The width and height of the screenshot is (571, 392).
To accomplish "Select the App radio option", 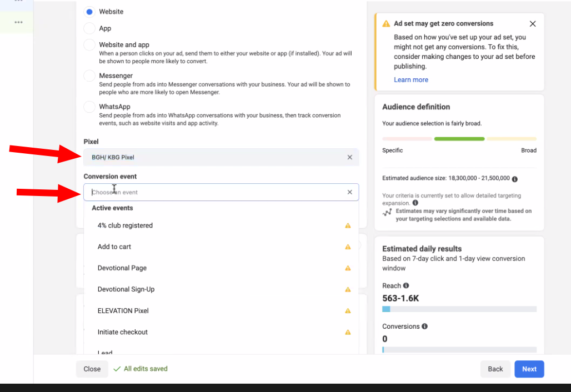I will tap(89, 28).
